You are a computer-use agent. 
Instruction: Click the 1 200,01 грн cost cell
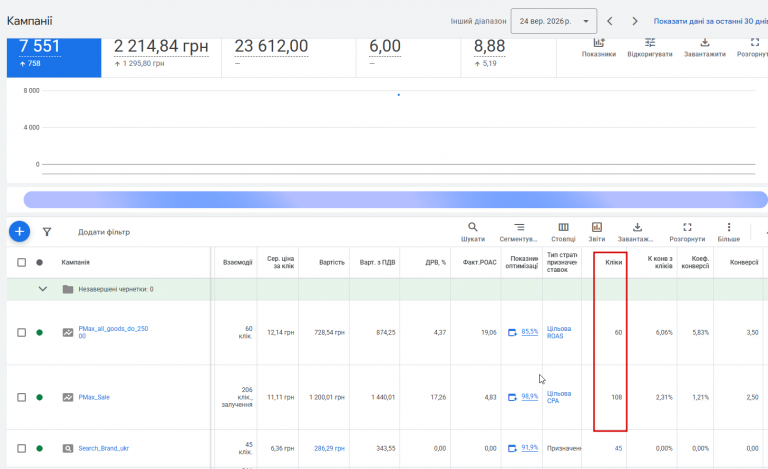pyautogui.click(x=327, y=397)
